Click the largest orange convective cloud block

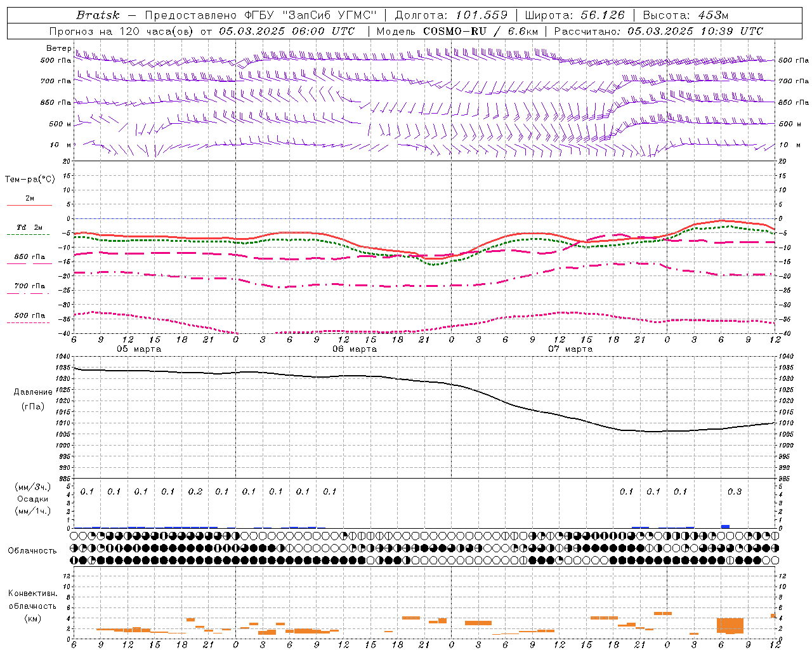(730, 625)
